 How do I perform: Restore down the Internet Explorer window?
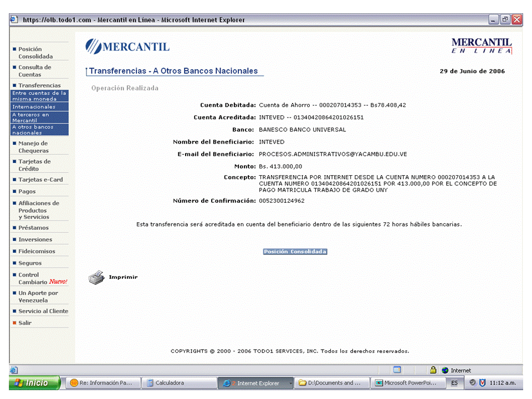pyautogui.click(x=505, y=19)
